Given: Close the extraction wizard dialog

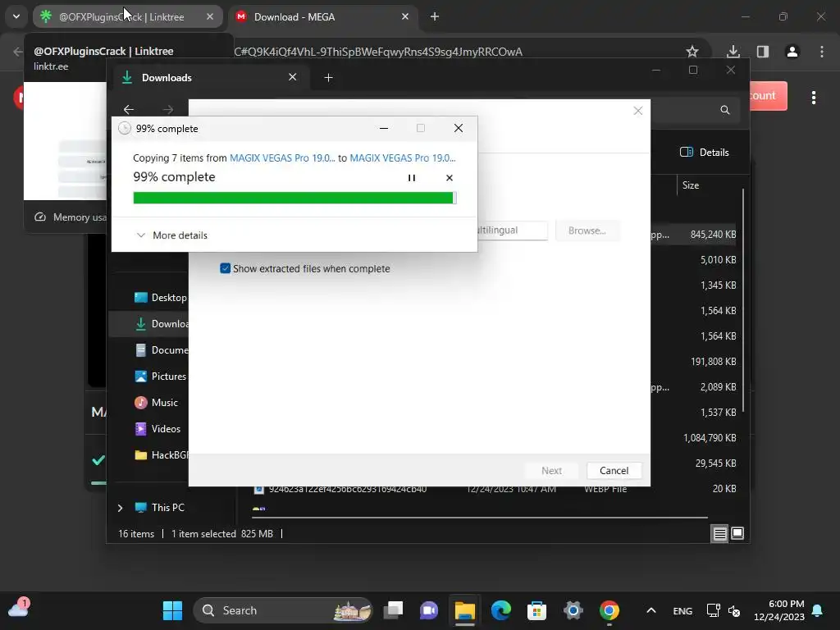Looking at the screenshot, I should (x=637, y=111).
